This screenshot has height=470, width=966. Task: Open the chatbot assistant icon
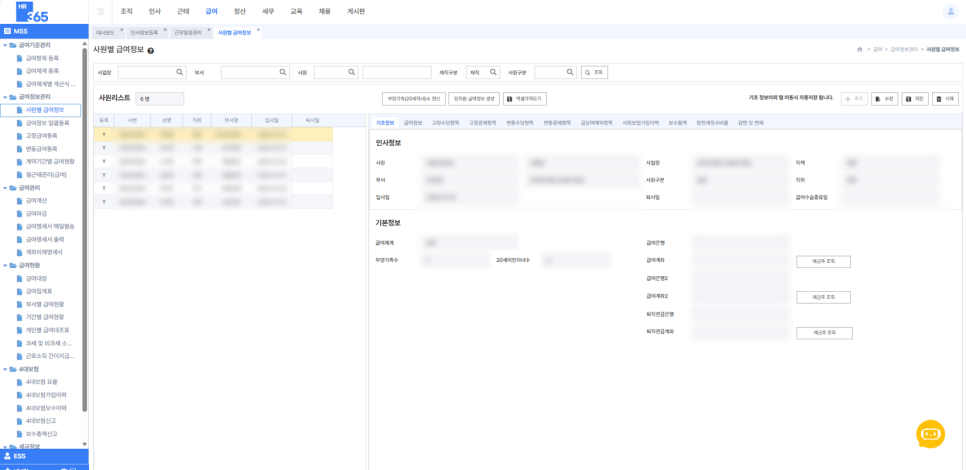[x=930, y=435]
